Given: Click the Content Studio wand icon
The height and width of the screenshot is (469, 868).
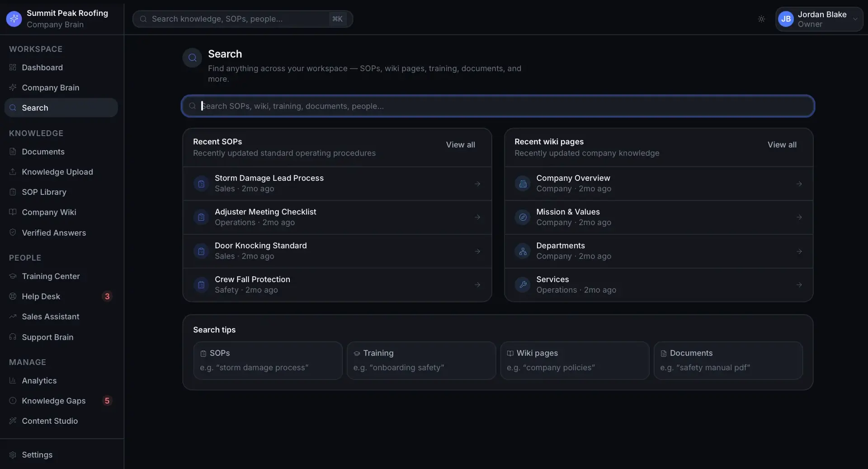Looking at the screenshot, I should (x=13, y=421).
